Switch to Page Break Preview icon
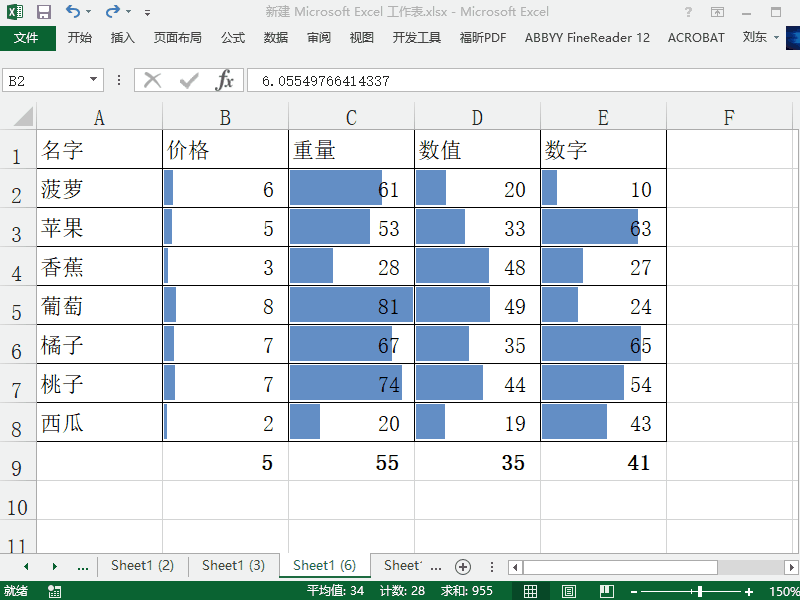 coord(607,591)
